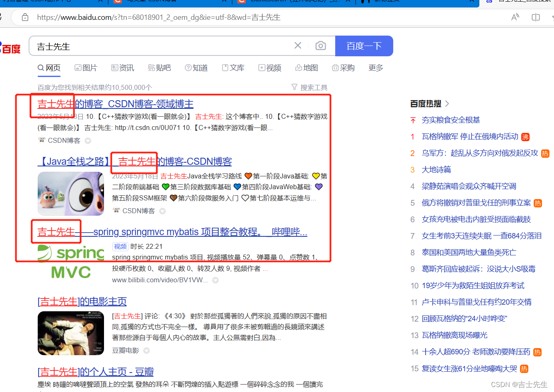The width and height of the screenshot is (554, 392).
Task: Open the 地图 tab
Action: (x=307, y=68)
